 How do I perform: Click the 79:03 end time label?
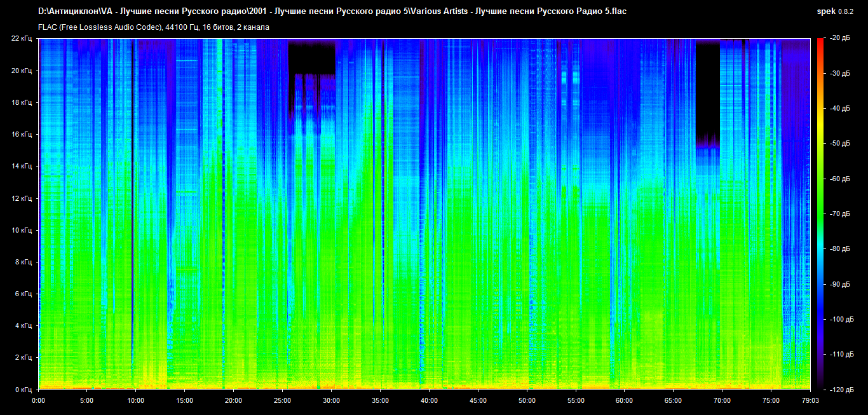810,401
